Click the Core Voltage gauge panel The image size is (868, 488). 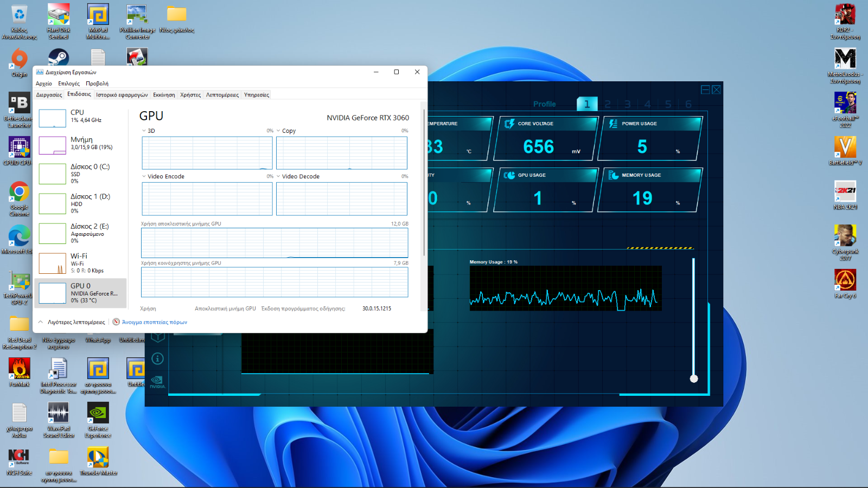[x=547, y=138]
